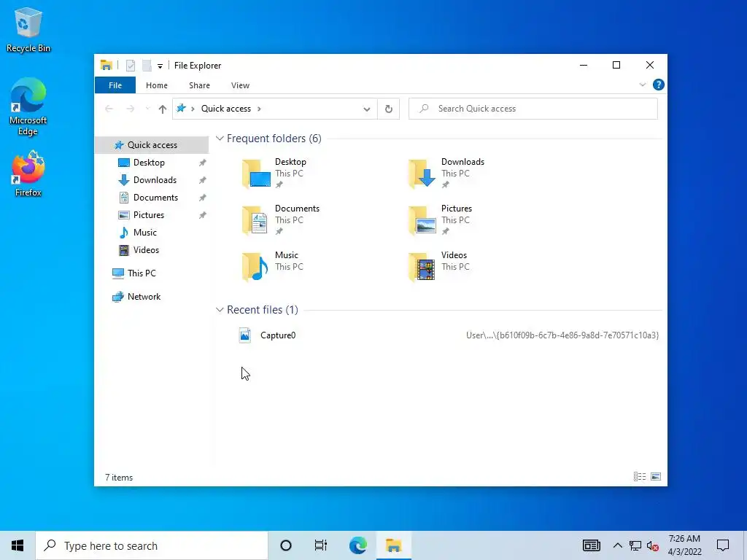Expand the ribbon with the chevron
This screenshot has width=747, height=560.
point(642,85)
